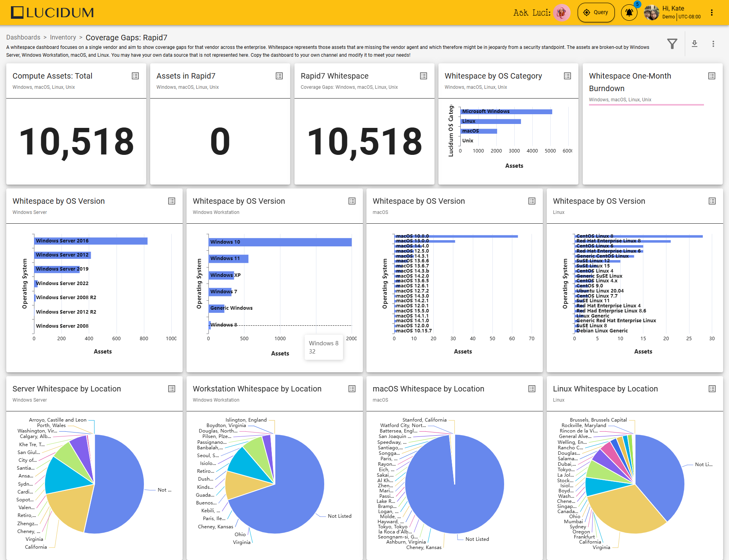729x560 pixels.
Task: Select the Windows Server 2012 bar
Action: click(x=63, y=255)
